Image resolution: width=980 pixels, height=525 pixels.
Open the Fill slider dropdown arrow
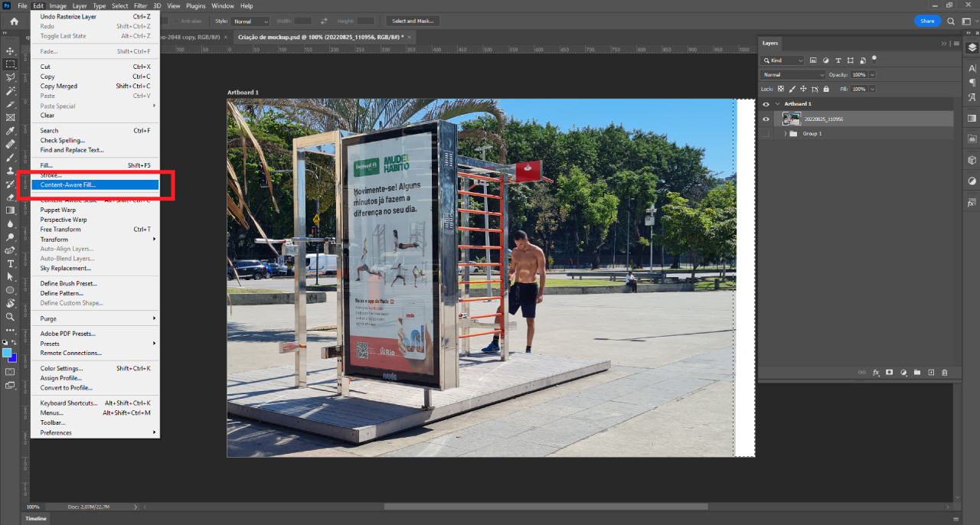(872, 90)
